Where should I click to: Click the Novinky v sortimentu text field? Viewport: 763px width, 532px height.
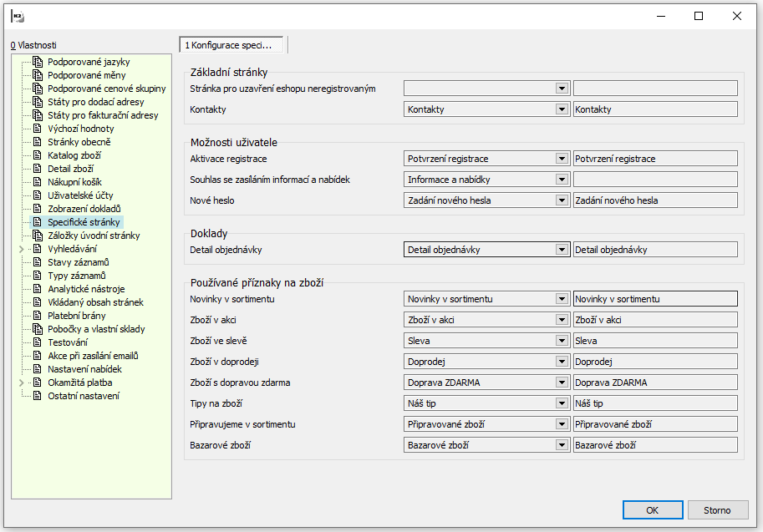pyautogui.click(x=655, y=299)
